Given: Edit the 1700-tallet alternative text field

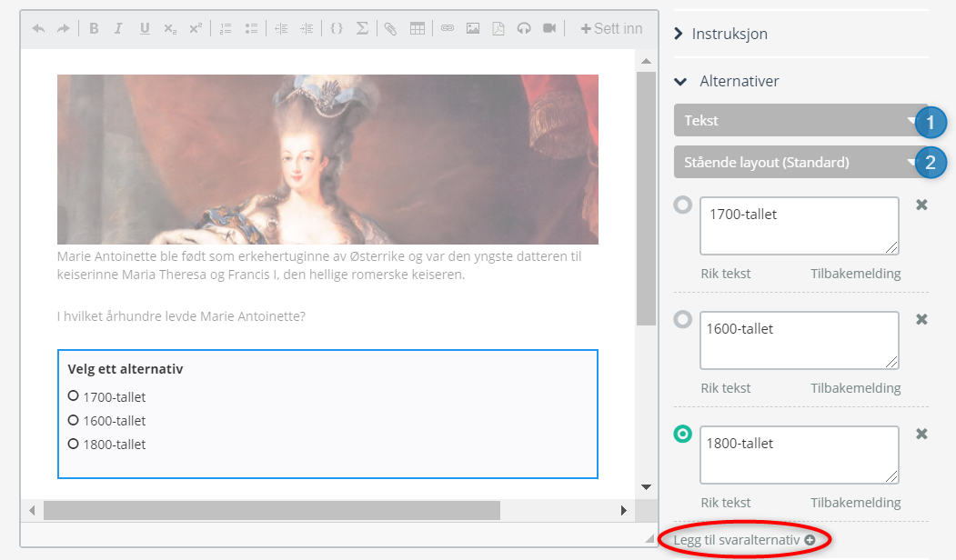Looking at the screenshot, I should (x=800, y=225).
